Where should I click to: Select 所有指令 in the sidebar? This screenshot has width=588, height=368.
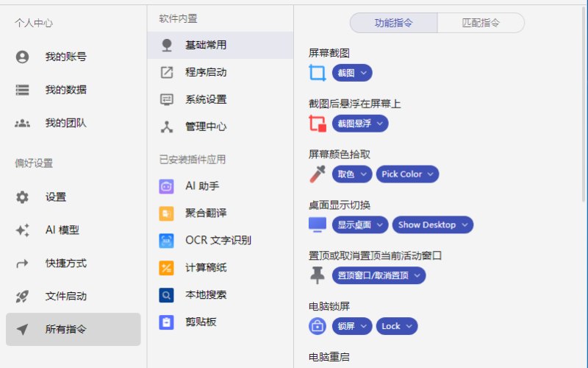coord(73,329)
